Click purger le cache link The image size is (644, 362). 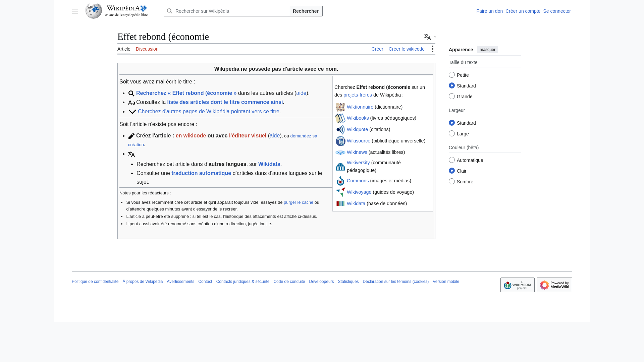(299, 202)
